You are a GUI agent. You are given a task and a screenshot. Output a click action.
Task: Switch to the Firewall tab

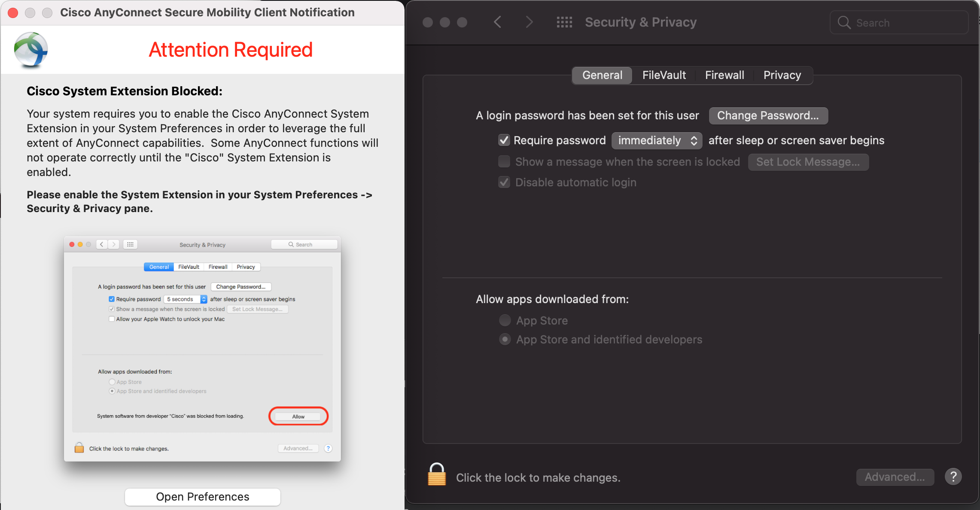pos(724,75)
